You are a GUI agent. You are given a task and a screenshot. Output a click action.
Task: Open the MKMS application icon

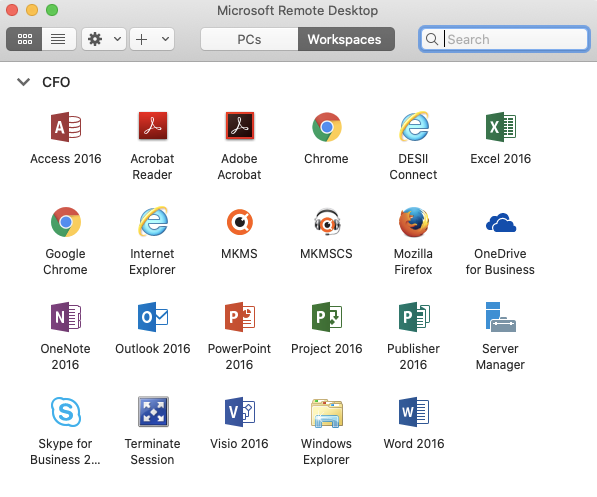[x=240, y=222]
